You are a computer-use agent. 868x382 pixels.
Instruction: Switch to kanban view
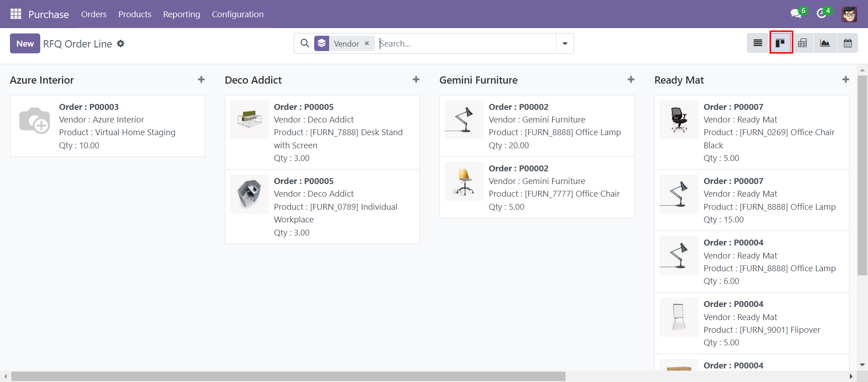tap(780, 43)
